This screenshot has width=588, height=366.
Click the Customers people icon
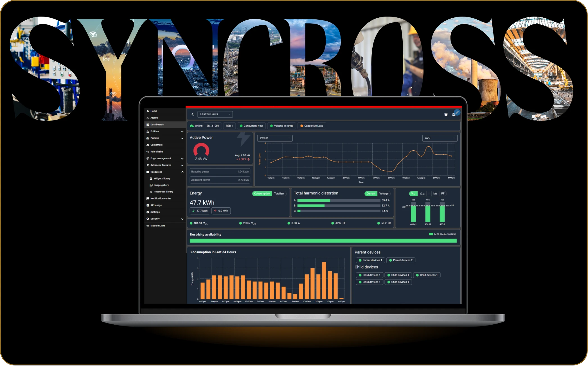point(148,145)
